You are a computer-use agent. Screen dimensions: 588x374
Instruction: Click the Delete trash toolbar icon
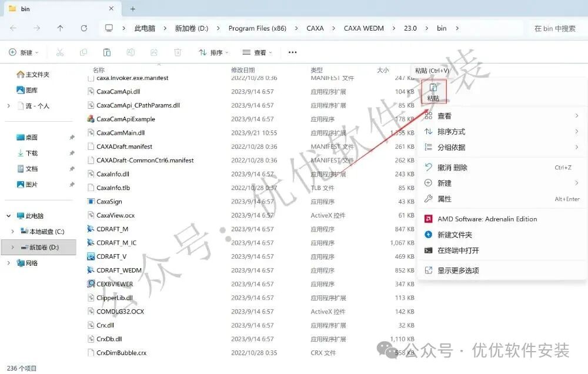click(x=178, y=52)
